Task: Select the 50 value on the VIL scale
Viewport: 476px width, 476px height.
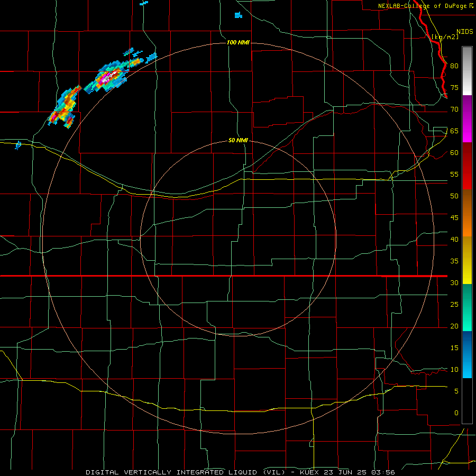Action: click(x=454, y=196)
